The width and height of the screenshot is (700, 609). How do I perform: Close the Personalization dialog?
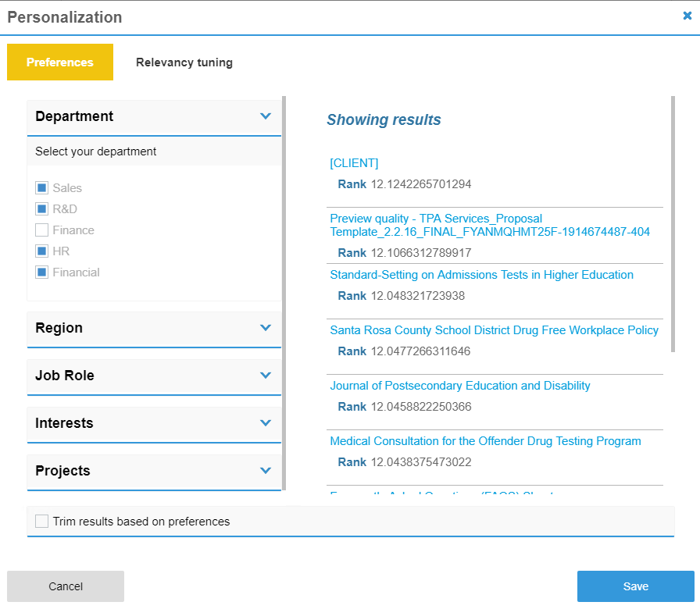pyautogui.click(x=687, y=16)
